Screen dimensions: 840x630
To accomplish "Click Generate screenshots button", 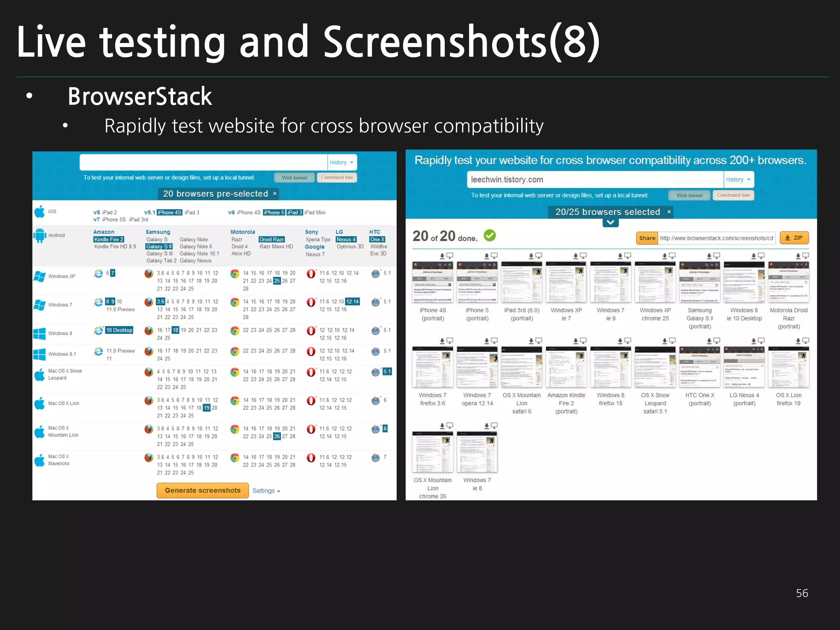I will (x=203, y=491).
